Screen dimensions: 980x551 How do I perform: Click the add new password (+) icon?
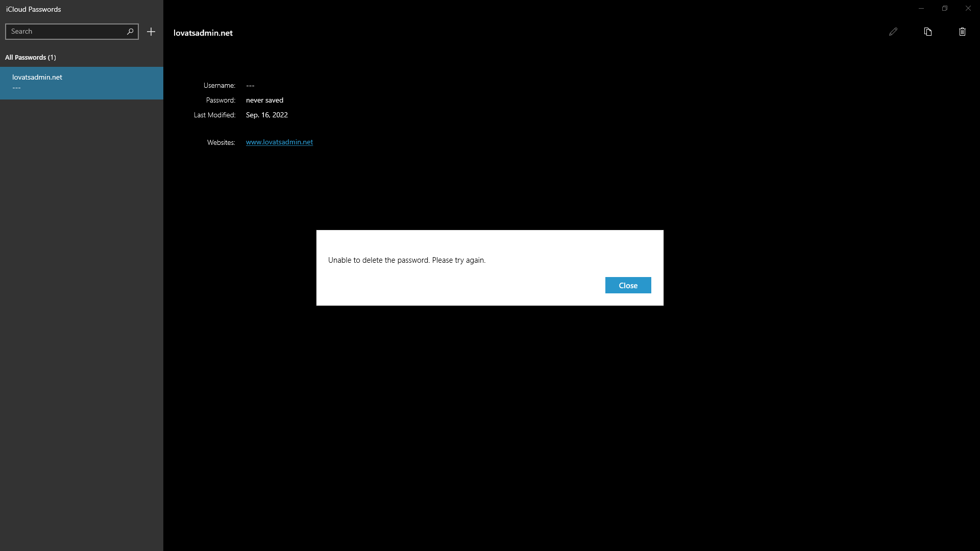(x=151, y=32)
